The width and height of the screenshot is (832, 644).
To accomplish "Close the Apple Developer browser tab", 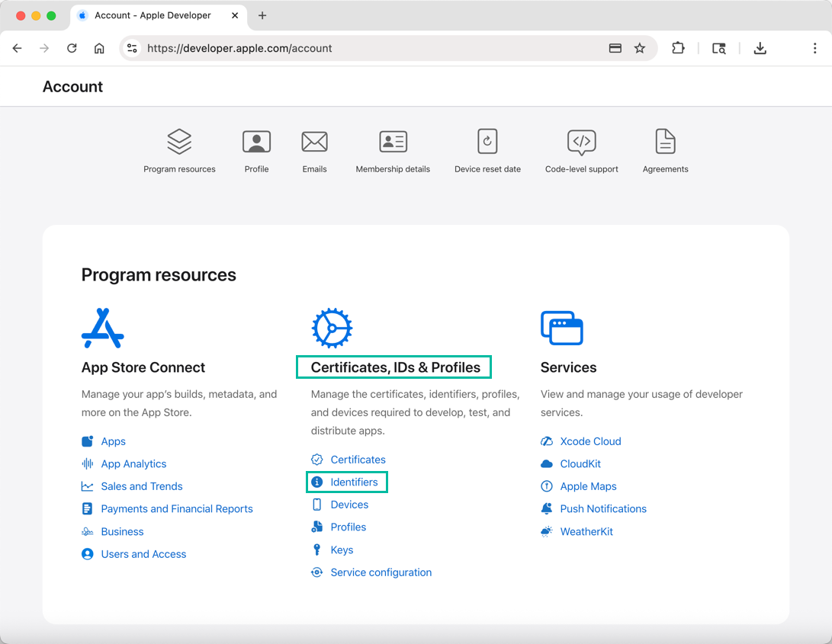I will click(x=235, y=15).
